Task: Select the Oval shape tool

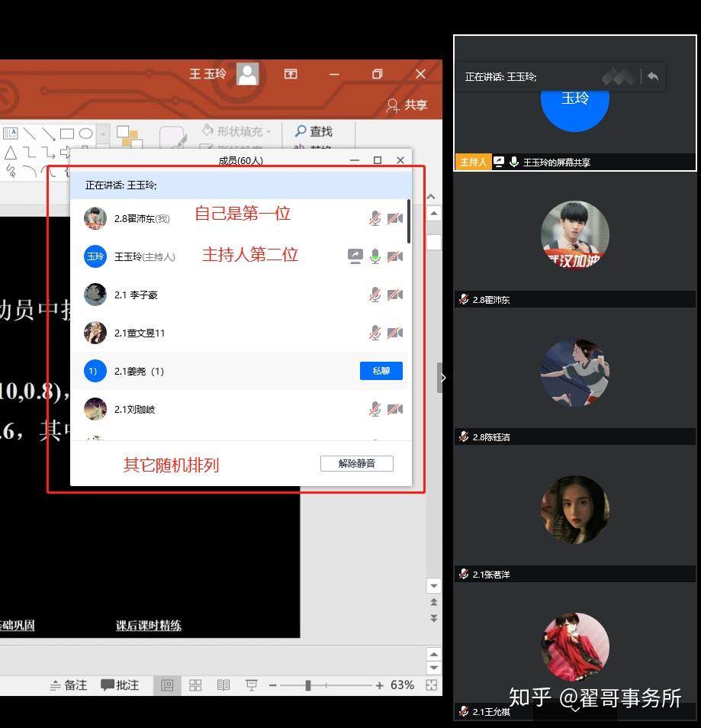Action: (85, 134)
